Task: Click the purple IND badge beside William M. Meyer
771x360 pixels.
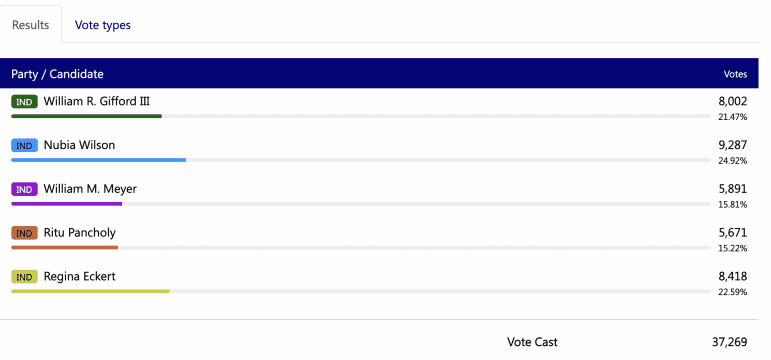Action: coord(24,190)
